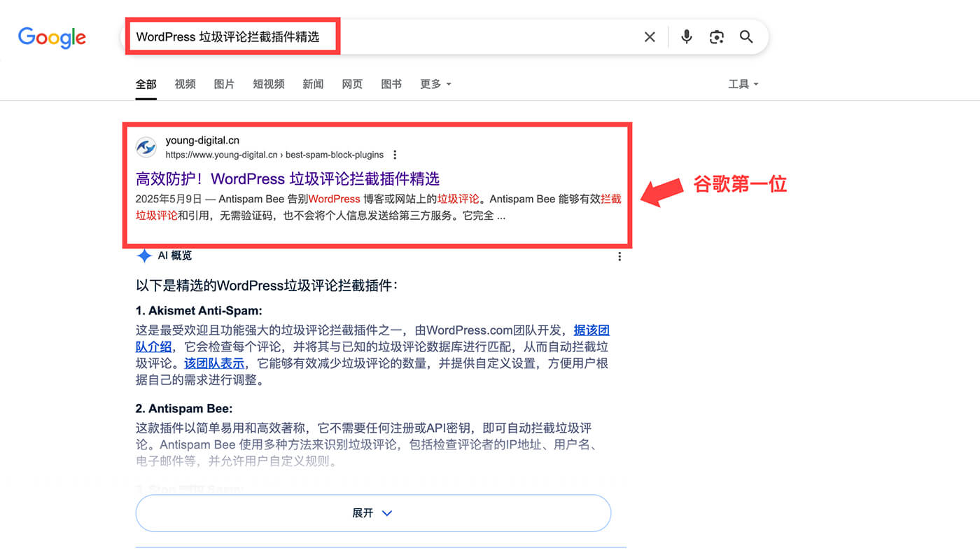Click the AI 概览 sparkle icon
Image resolution: width=980 pixels, height=560 pixels.
tap(144, 256)
